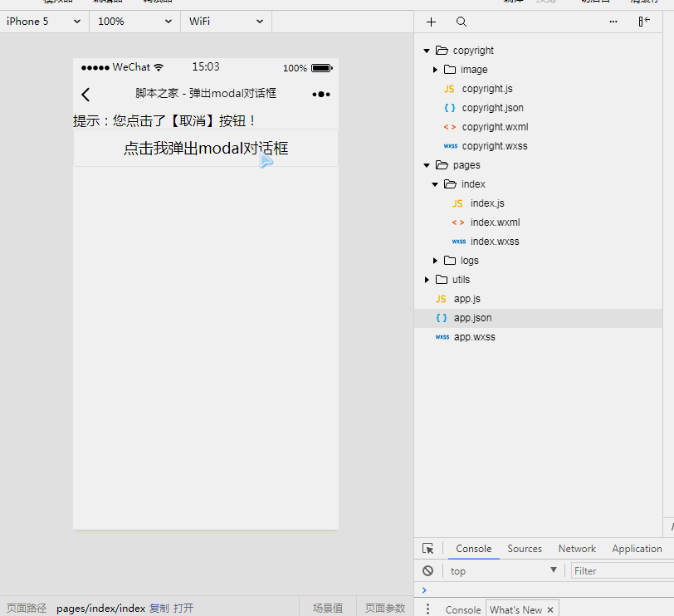The height and width of the screenshot is (616, 674).
Task: Click the app.wxss file icon
Action: (x=442, y=337)
